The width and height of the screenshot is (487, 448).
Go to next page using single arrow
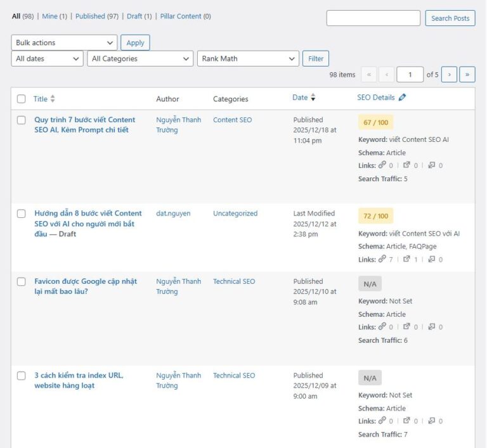(449, 75)
